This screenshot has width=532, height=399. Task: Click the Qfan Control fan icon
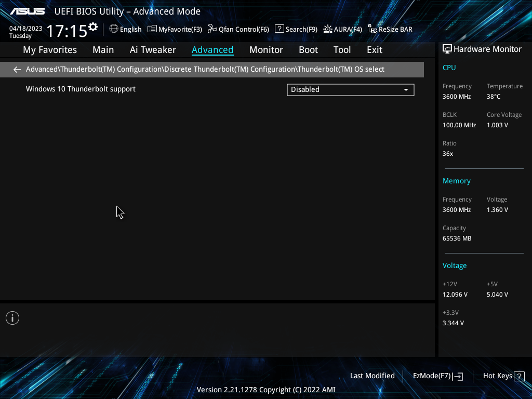[212, 29]
